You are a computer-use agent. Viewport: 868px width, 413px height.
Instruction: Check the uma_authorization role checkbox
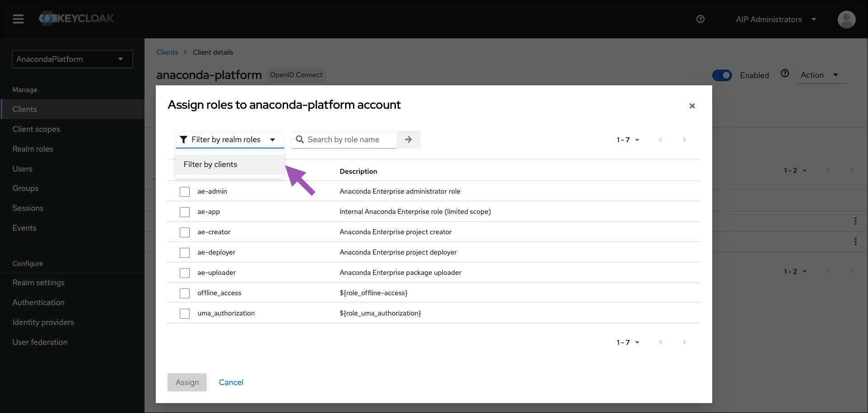coord(185,314)
